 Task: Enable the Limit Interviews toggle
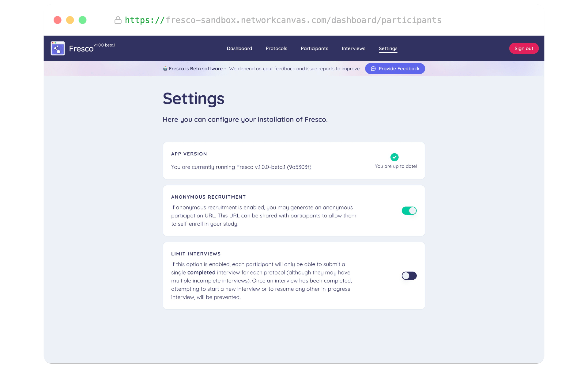pos(409,276)
